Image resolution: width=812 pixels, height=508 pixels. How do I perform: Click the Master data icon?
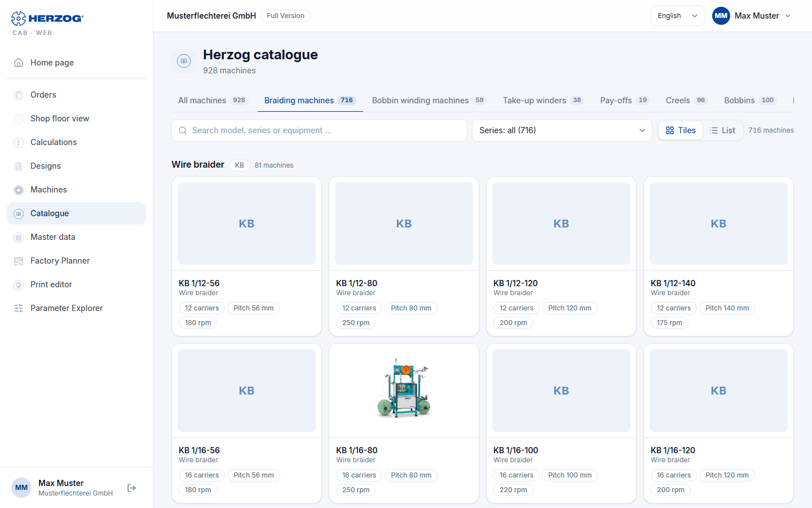pyautogui.click(x=19, y=237)
